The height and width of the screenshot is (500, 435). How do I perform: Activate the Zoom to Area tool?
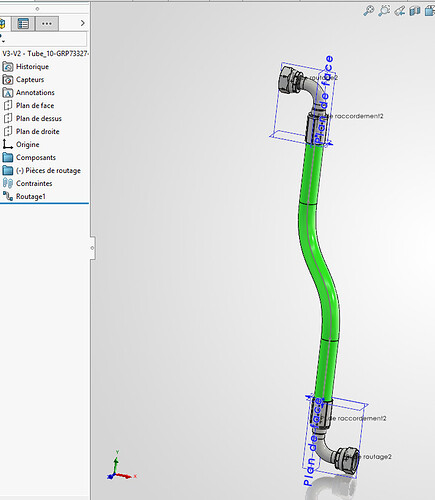[x=384, y=11]
